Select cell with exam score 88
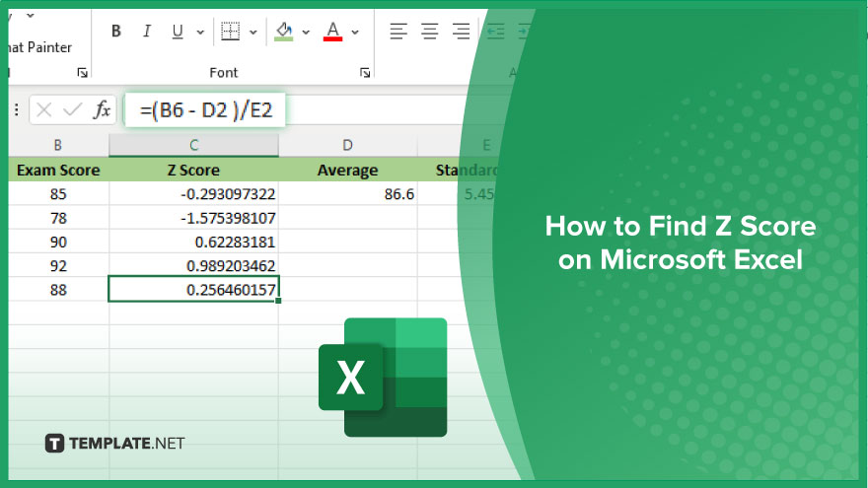The width and height of the screenshot is (868, 488). 58,290
